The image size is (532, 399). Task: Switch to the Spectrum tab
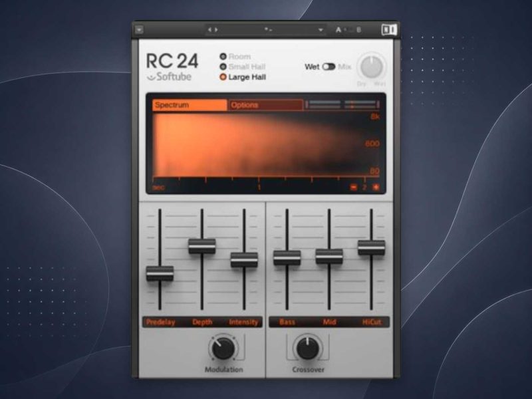point(190,105)
